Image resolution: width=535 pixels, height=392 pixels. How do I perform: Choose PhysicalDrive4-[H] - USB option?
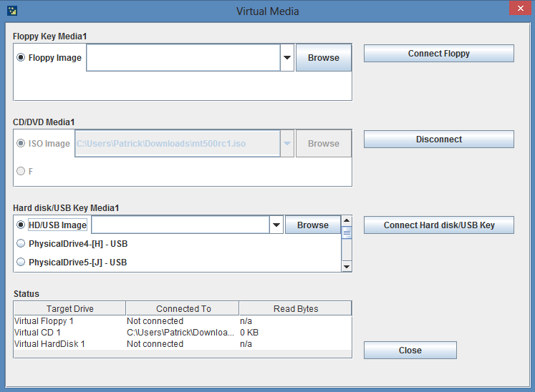[21, 244]
